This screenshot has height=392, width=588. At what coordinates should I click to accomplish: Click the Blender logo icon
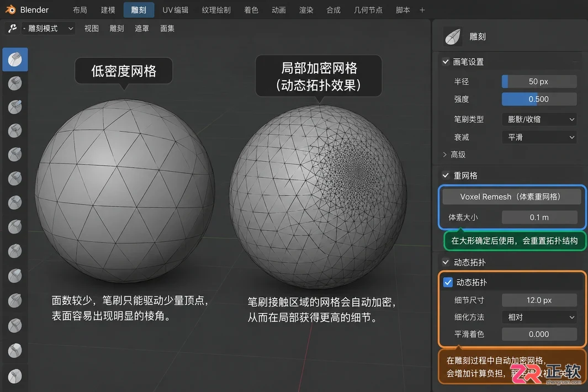(10, 10)
